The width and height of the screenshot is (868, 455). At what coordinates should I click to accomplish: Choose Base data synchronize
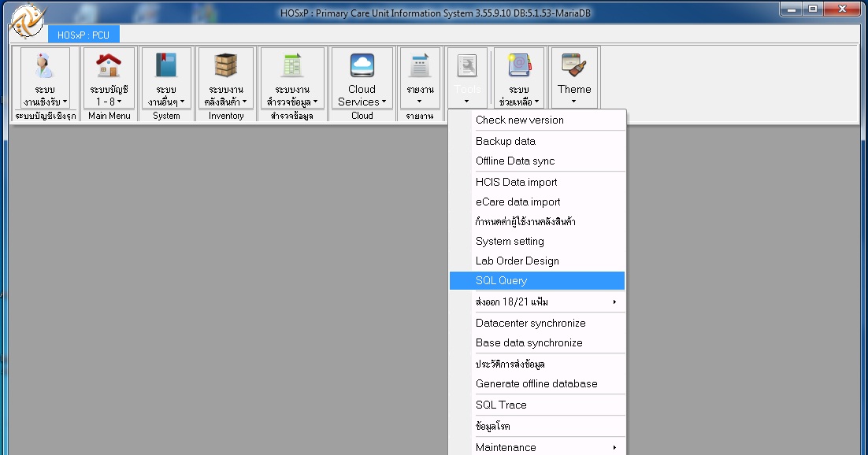[537, 342]
